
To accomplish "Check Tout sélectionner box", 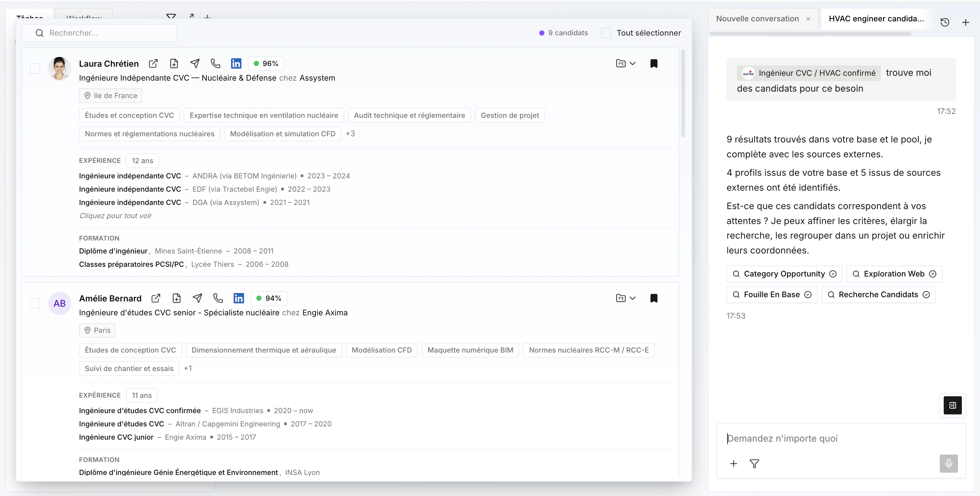I will coord(606,33).
